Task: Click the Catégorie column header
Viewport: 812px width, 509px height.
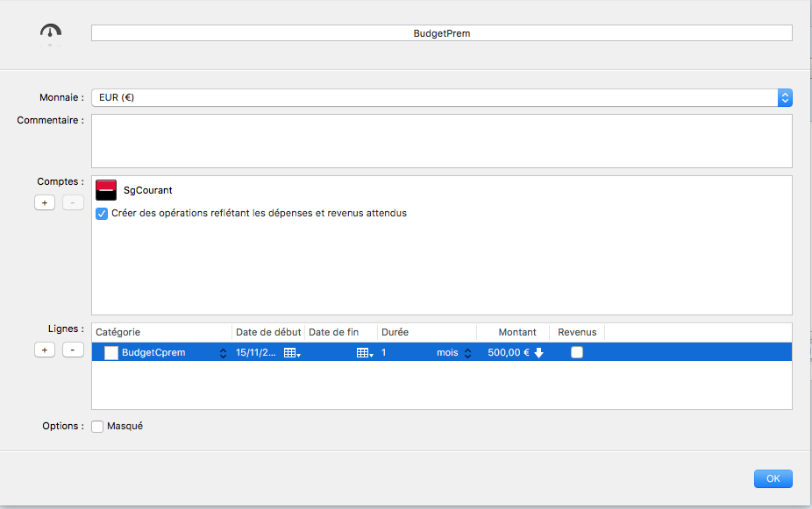Action: click(161, 332)
